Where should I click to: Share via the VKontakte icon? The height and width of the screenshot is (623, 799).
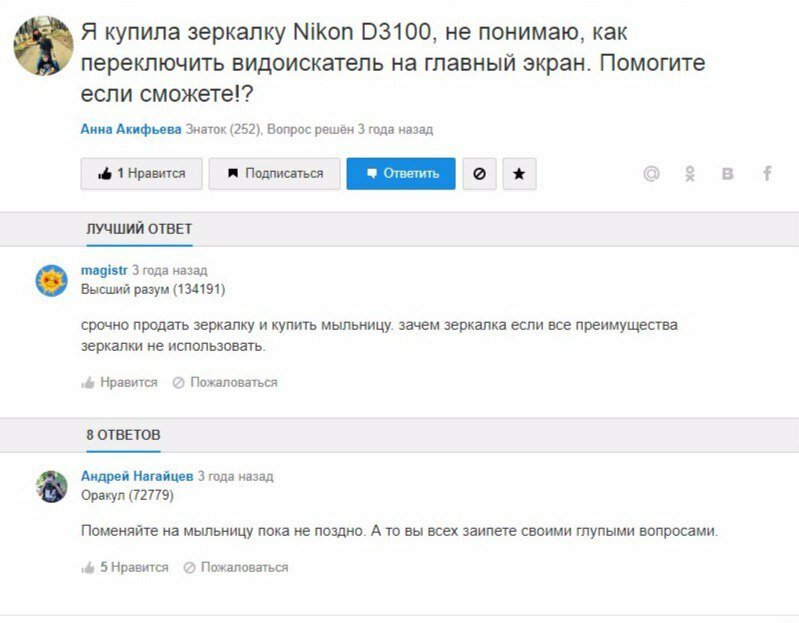click(728, 174)
